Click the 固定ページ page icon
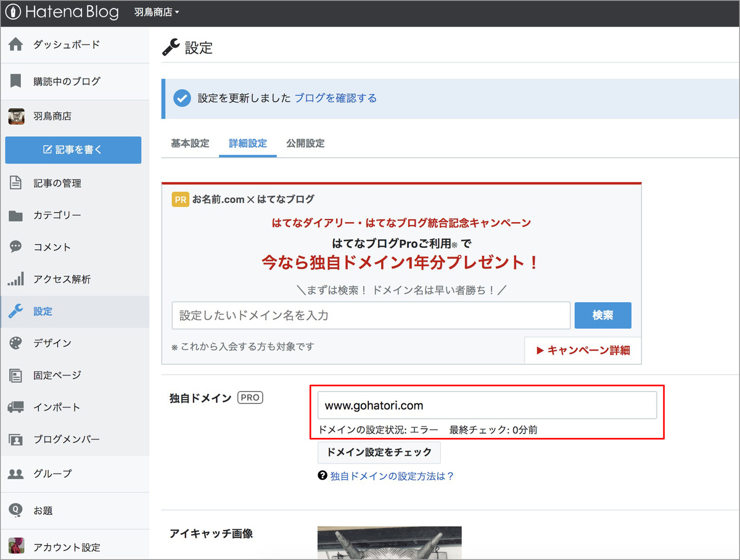The width and height of the screenshot is (740, 560). click(15, 375)
